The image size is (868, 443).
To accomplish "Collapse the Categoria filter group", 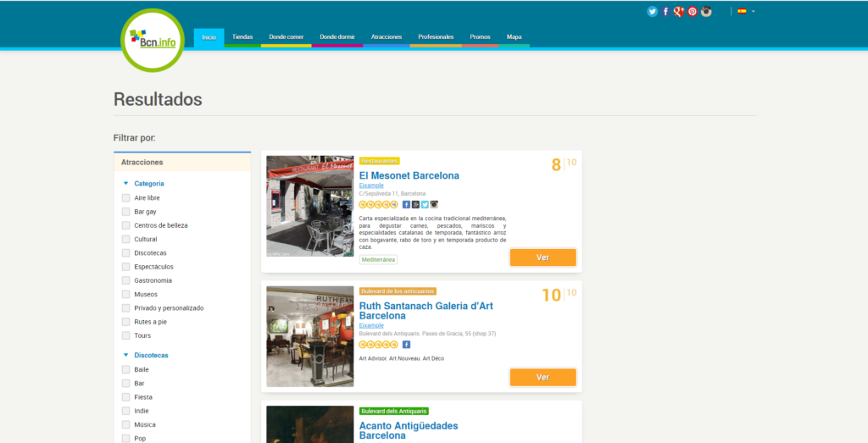I will (x=125, y=184).
